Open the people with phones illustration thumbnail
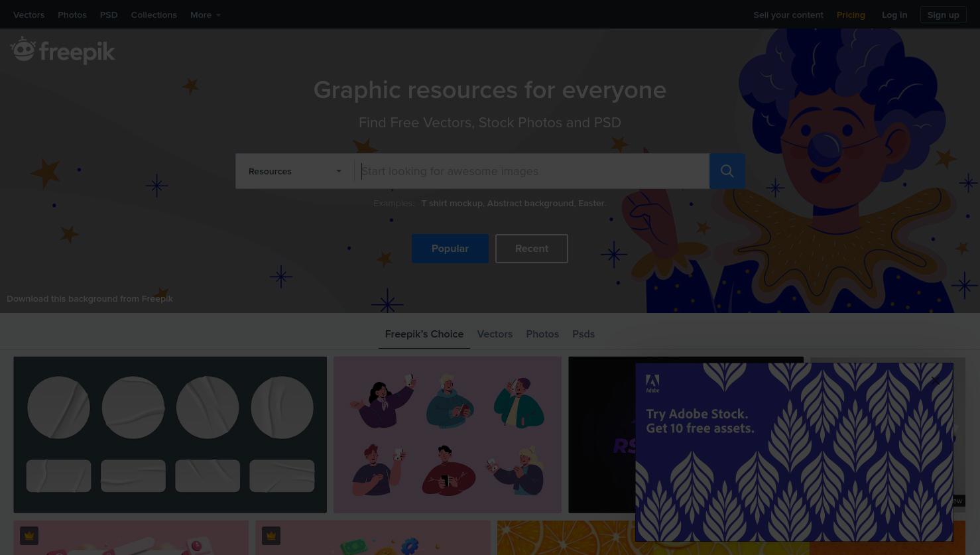 [448, 435]
